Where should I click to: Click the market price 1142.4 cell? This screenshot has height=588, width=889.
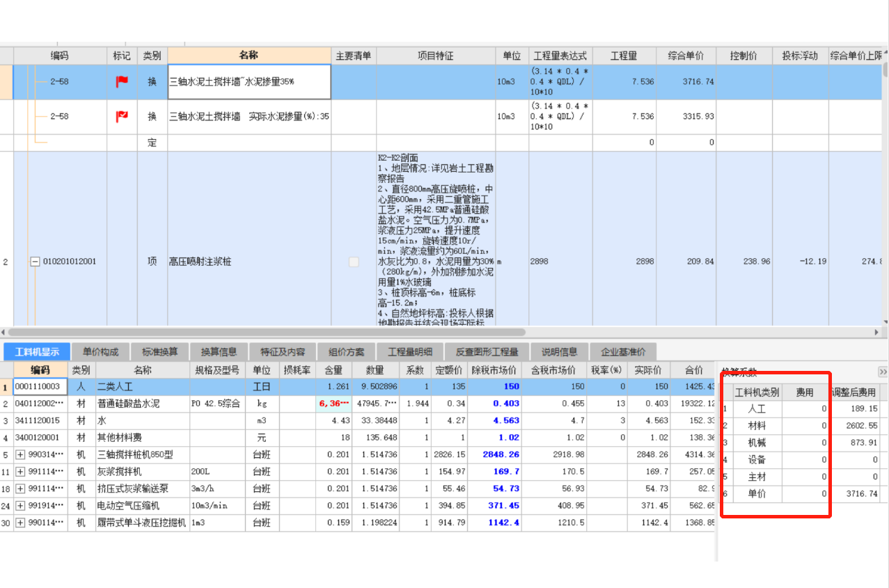[494, 523]
